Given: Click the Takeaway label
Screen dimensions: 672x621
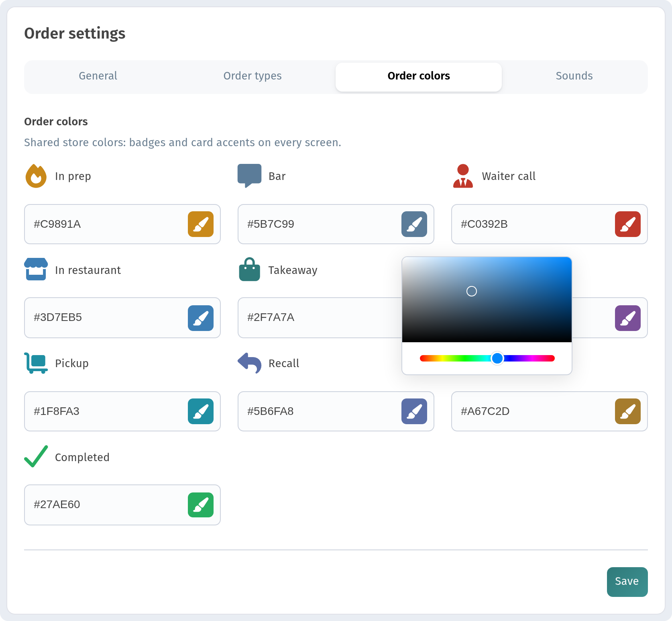Looking at the screenshot, I should [x=293, y=270].
